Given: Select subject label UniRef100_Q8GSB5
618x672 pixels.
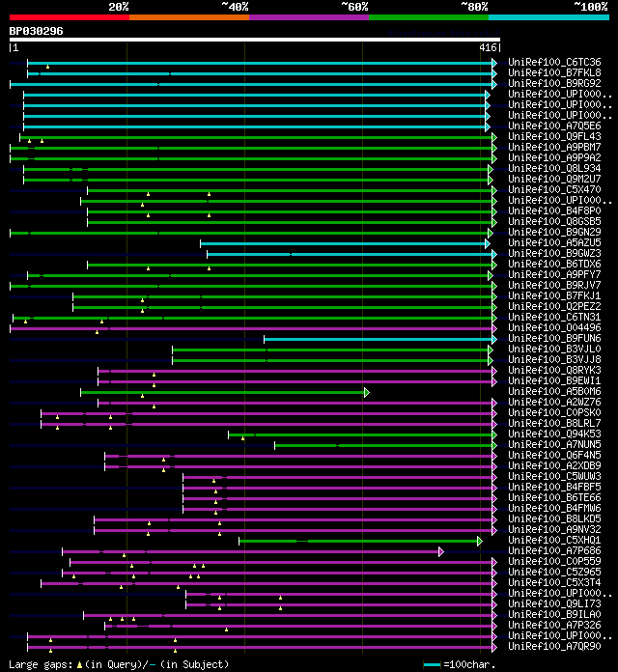Looking at the screenshot, I should pyautogui.click(x=554, y=221).
